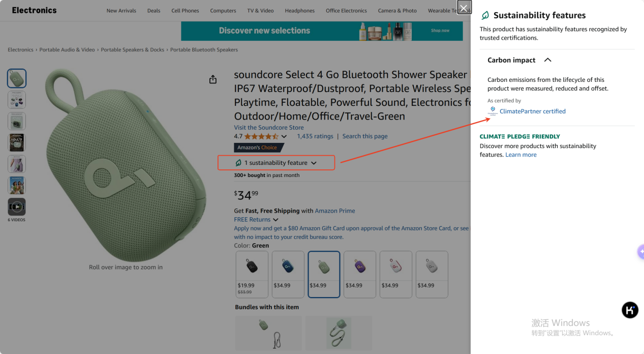Open the Visit the Soundcore Store link
The image size is (644, 354).
(x=269, y=128)
